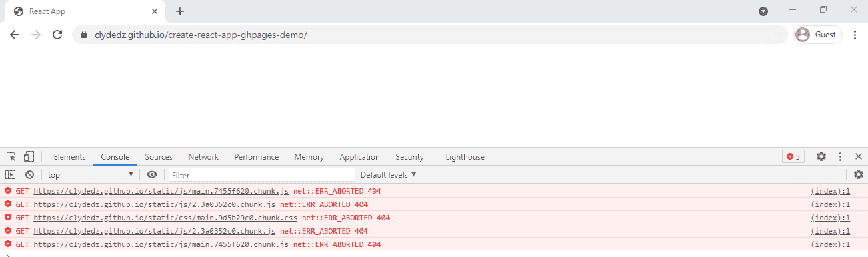Focus the console Filter input field
The width and height of the screenshot is (868, 257).
[x=261, y=175]
